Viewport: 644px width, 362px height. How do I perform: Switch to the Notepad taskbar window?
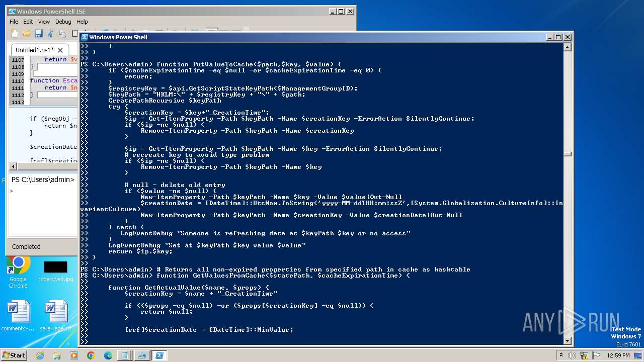pyautogui.click(x=124, y=355)
